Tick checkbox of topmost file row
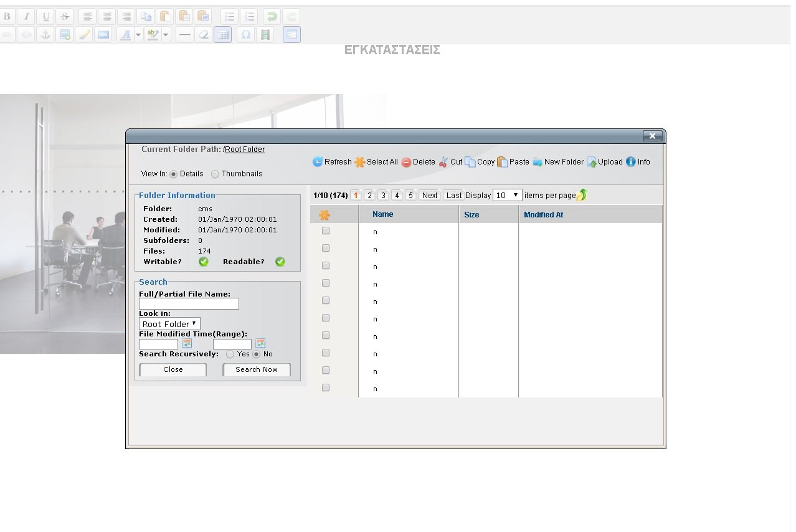Viewport: 796px width, 532px height. click(x=326, y=231)
